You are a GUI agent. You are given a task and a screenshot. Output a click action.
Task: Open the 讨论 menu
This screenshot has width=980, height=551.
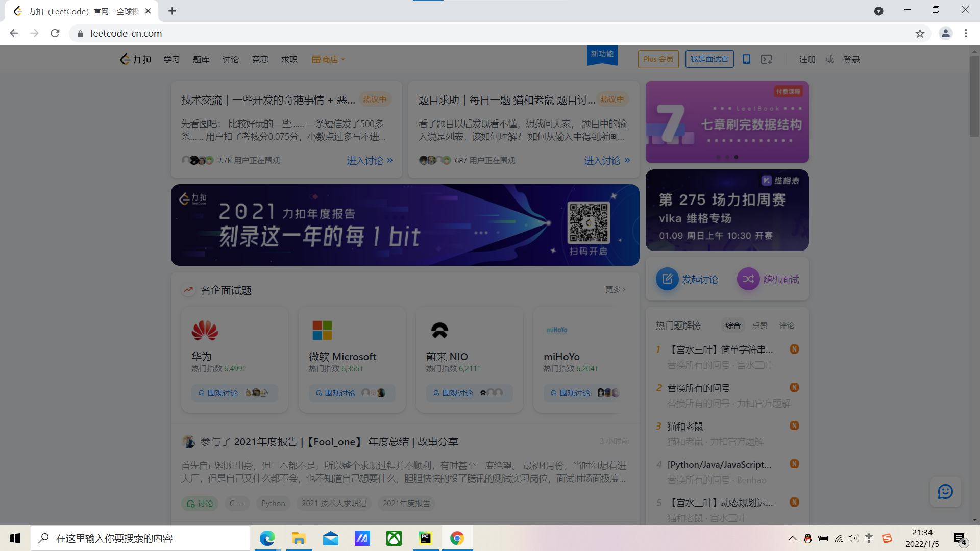tap(230, 60)
